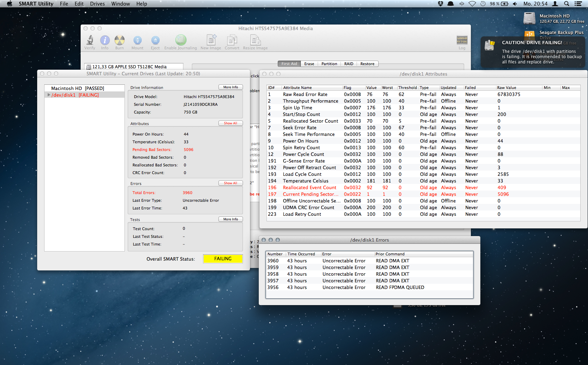Select the Reallocated Event Count row
This screenshot has width=588, height=365.
point(424,187)
